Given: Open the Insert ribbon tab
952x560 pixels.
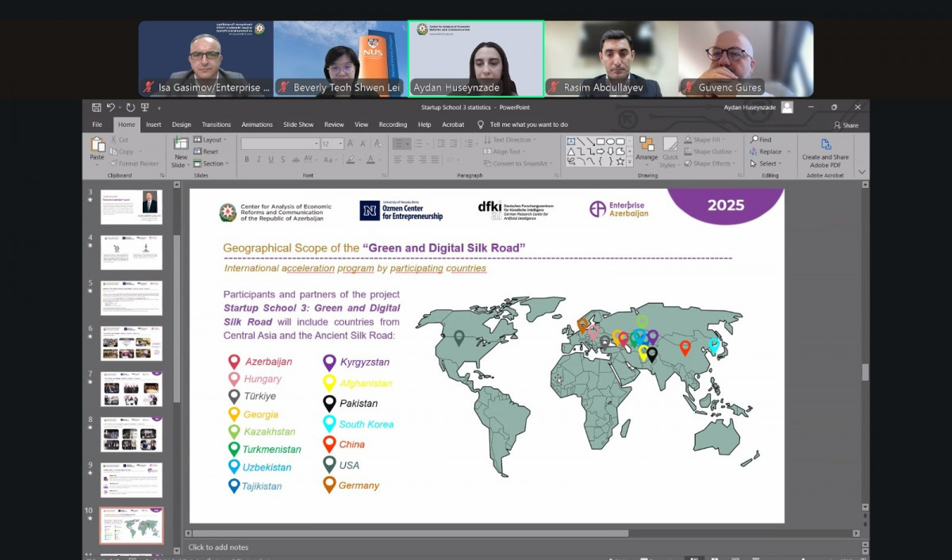Looking at the screenshot, I should 153,125.
